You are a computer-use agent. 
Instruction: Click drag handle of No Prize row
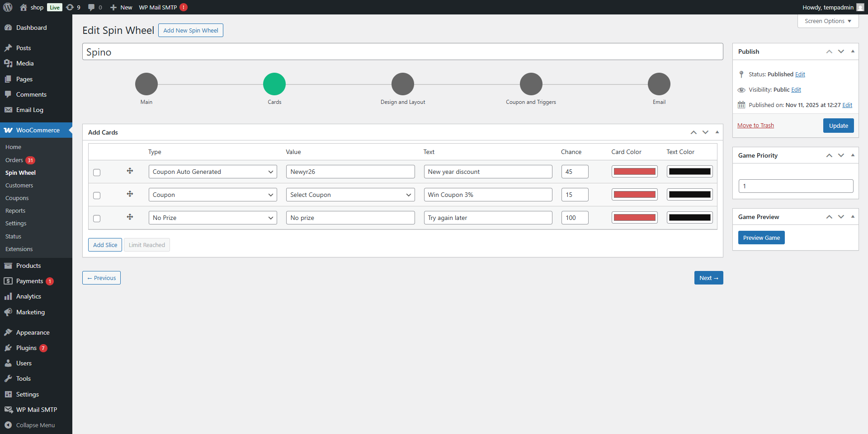point(130,217)
